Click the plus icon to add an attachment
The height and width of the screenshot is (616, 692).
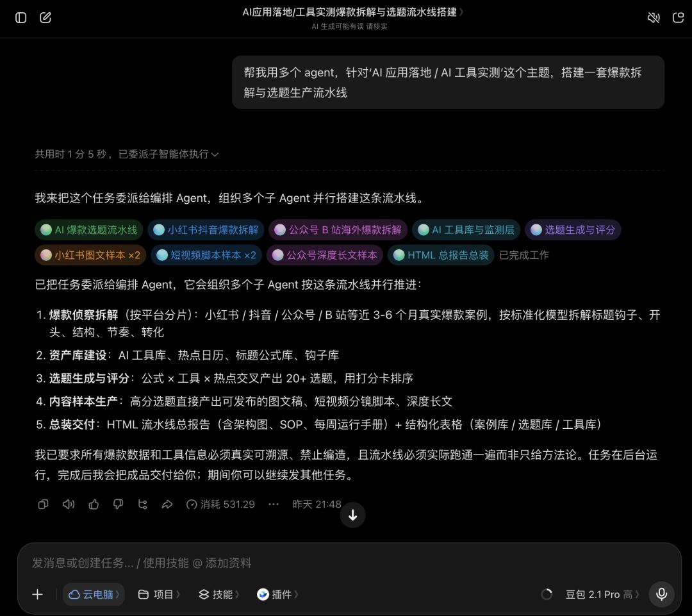(x=38, y=594)
